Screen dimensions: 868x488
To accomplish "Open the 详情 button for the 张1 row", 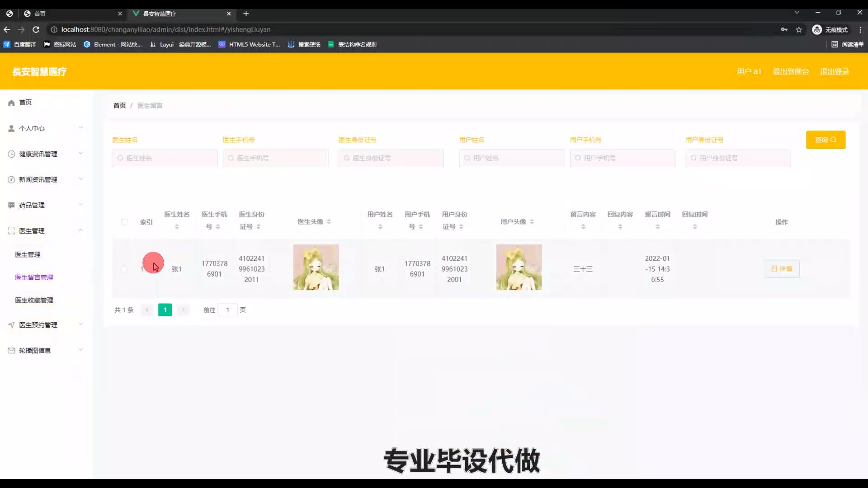I will [x=782, y=269].
